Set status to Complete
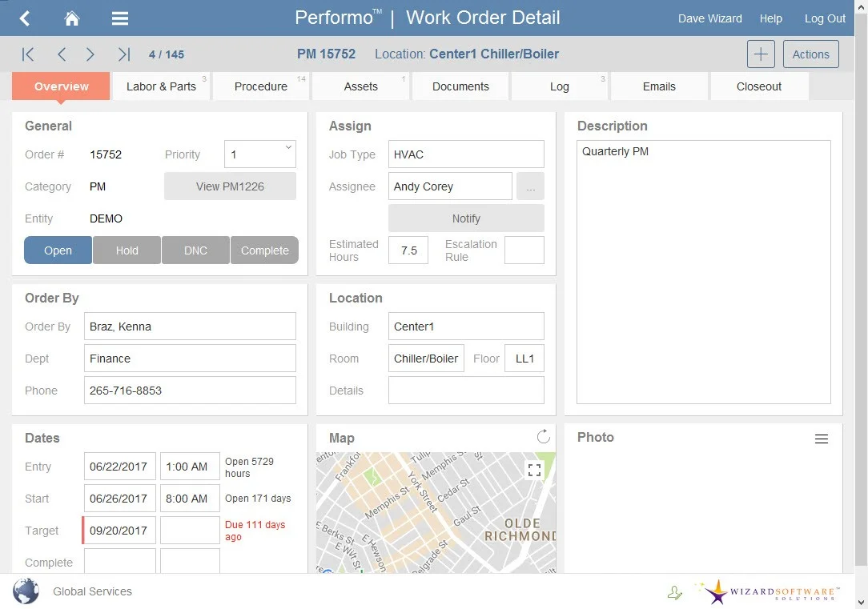The width and height of the screenshot is (868, 609). coord(264,250)
